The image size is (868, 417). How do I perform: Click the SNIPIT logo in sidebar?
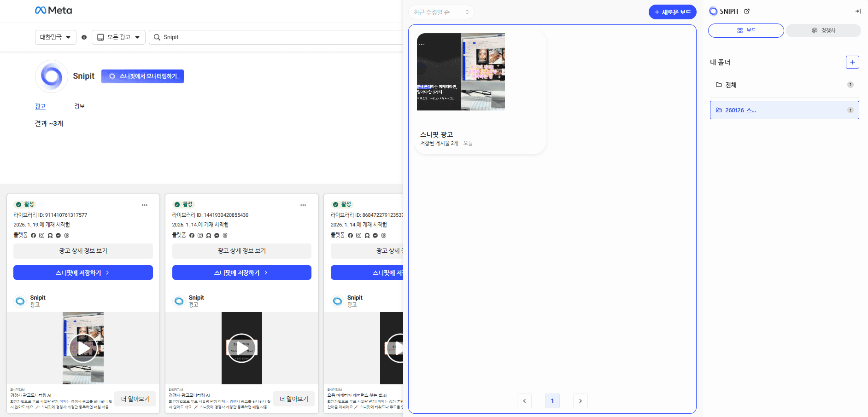(724, 11)
